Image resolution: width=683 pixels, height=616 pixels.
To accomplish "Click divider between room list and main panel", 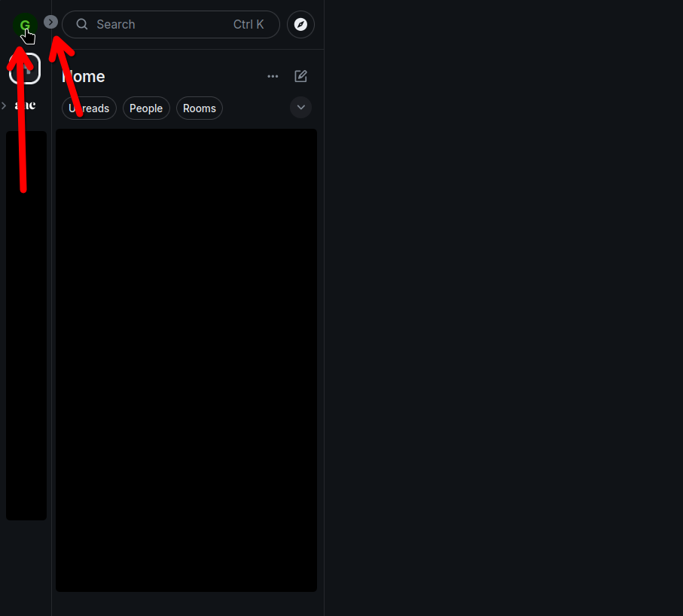I will 324,308.
